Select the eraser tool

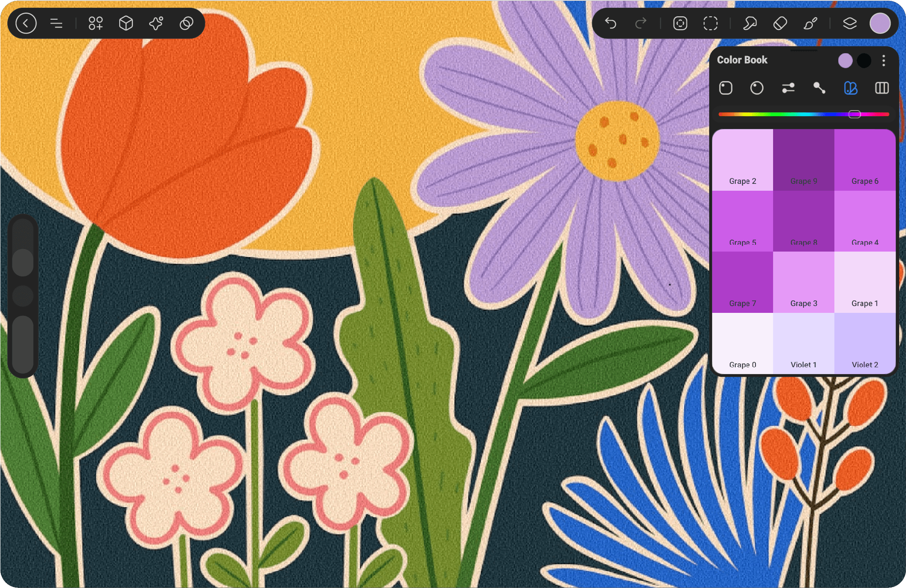pyautogui.click(x=780, y=23)
